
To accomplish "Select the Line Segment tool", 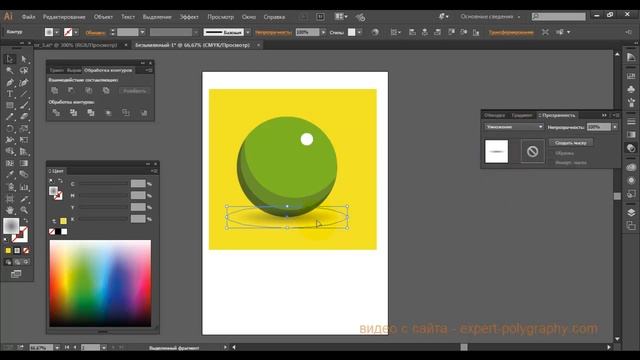I will [x=24, y=94].
